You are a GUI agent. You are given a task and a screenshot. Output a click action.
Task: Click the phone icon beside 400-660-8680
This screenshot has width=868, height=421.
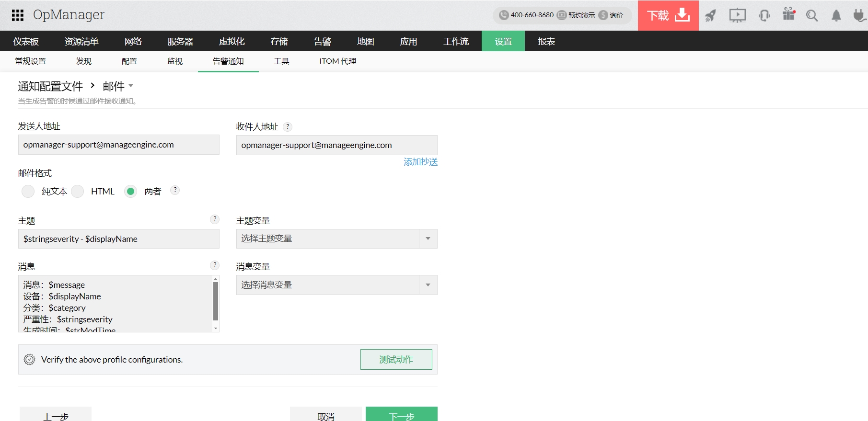[503, 15]
